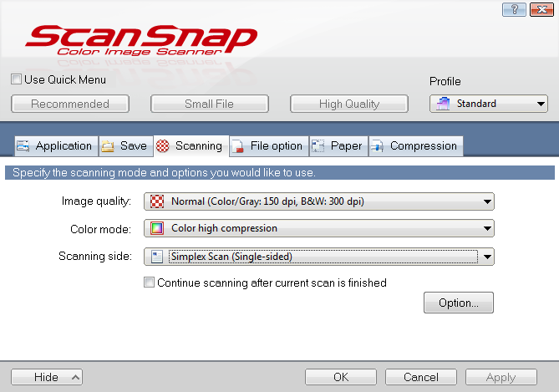The height and width of the screenshot is (392, 559).
Task: Click the High Quality preset button
Action: click(349, 104)
